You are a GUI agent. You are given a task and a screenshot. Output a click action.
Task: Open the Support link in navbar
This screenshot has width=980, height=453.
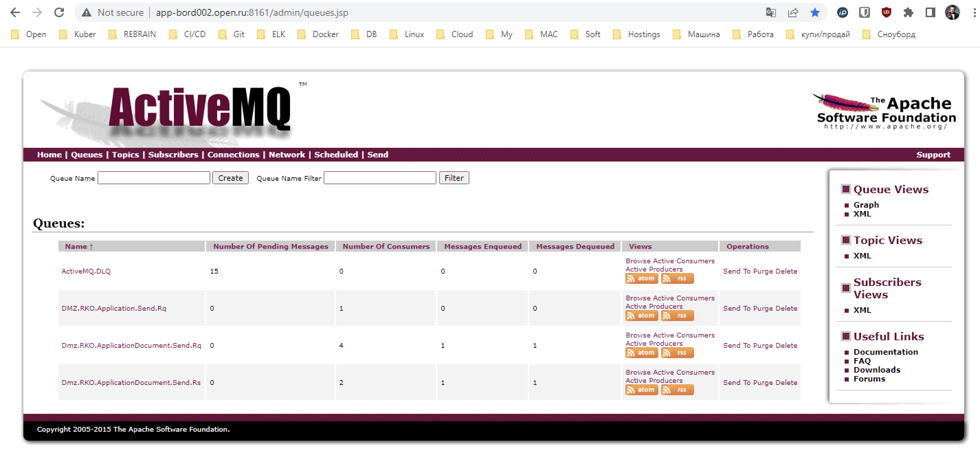[933, 155]
